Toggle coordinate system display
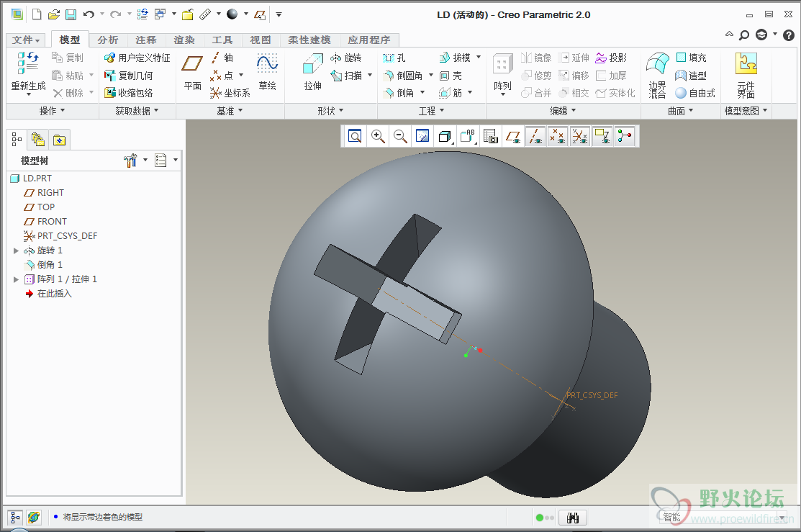 pos(580,136)
